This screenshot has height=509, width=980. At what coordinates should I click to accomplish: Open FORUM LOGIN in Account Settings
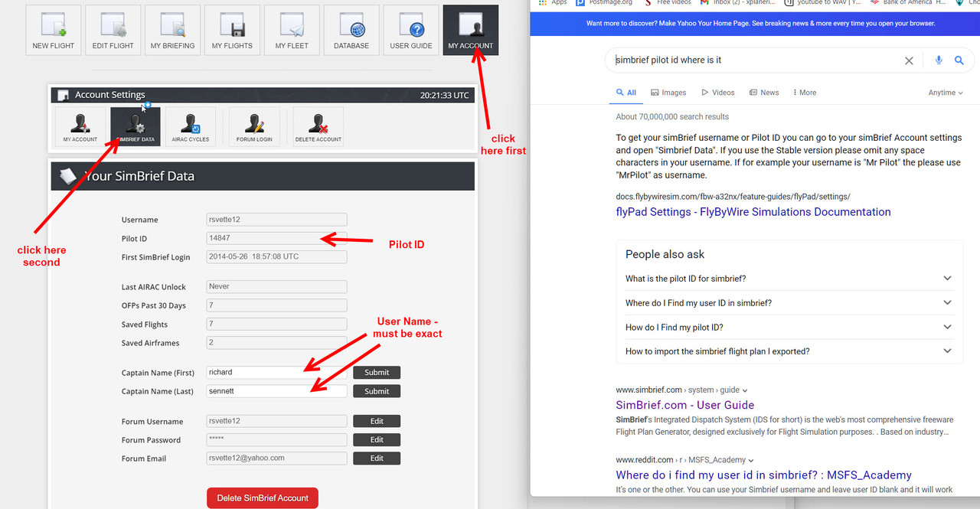click(254, 126)
